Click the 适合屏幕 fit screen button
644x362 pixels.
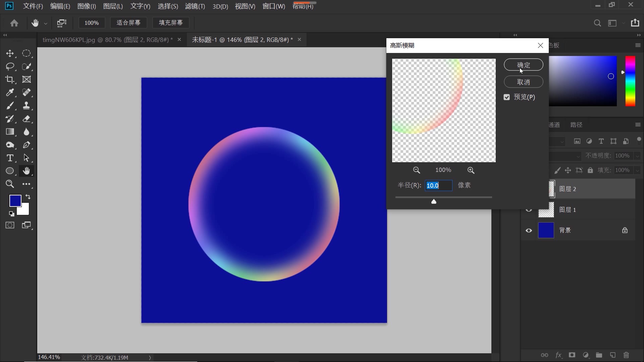pyautogui.click(x=128, y=23)
